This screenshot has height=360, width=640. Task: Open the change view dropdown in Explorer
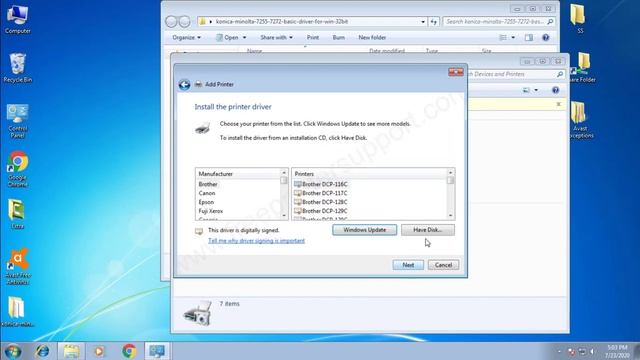pos(513,38)
